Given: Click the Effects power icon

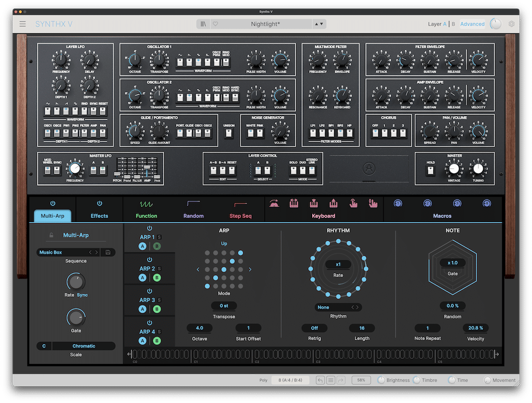Looking at the screenshot, I should tap(99, 203).
